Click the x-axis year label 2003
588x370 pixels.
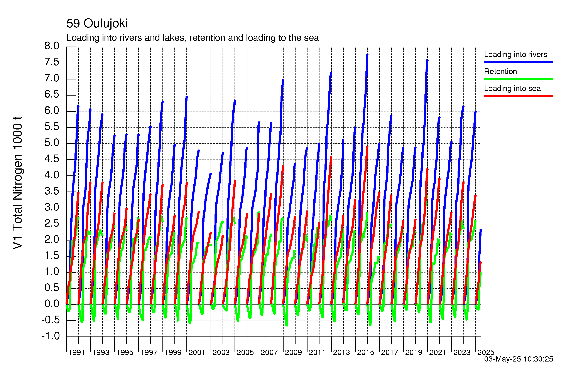221,352
